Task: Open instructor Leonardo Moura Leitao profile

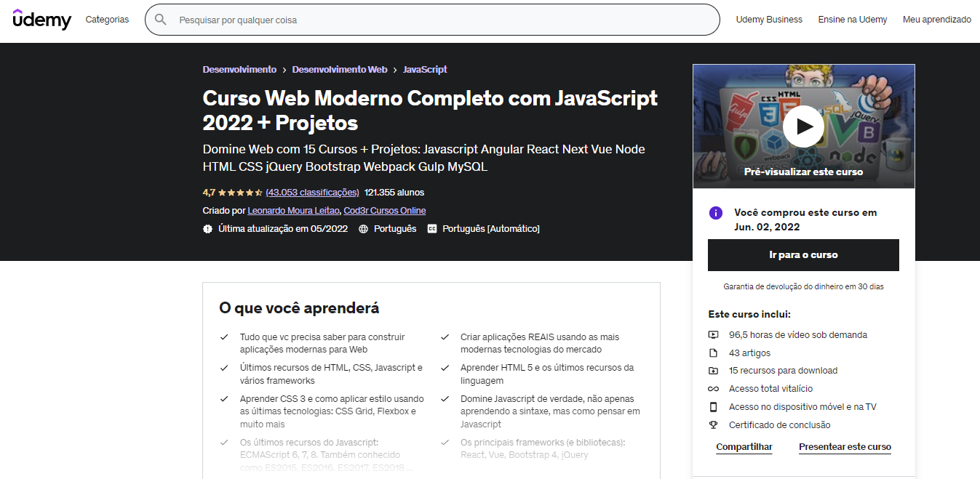Action: [x=293, y=211]
